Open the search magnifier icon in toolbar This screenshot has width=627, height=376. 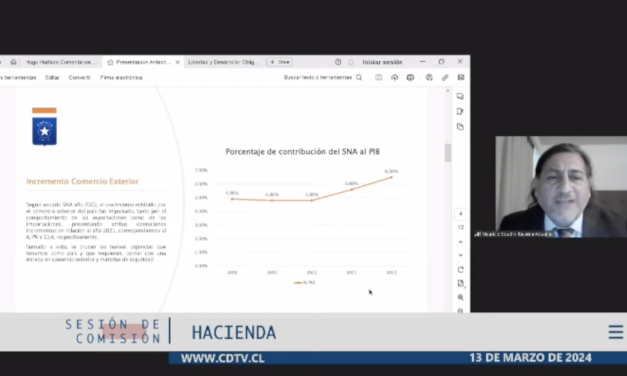coord(359,78)
